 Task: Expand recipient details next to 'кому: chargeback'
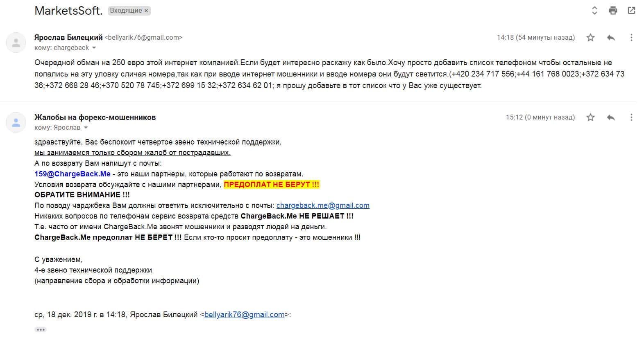94,48
